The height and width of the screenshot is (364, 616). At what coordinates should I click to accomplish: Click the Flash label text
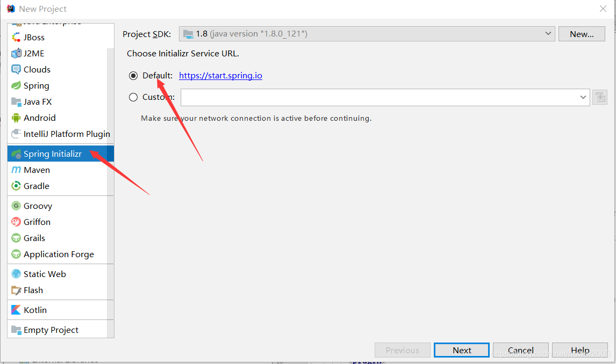[33, 290]
